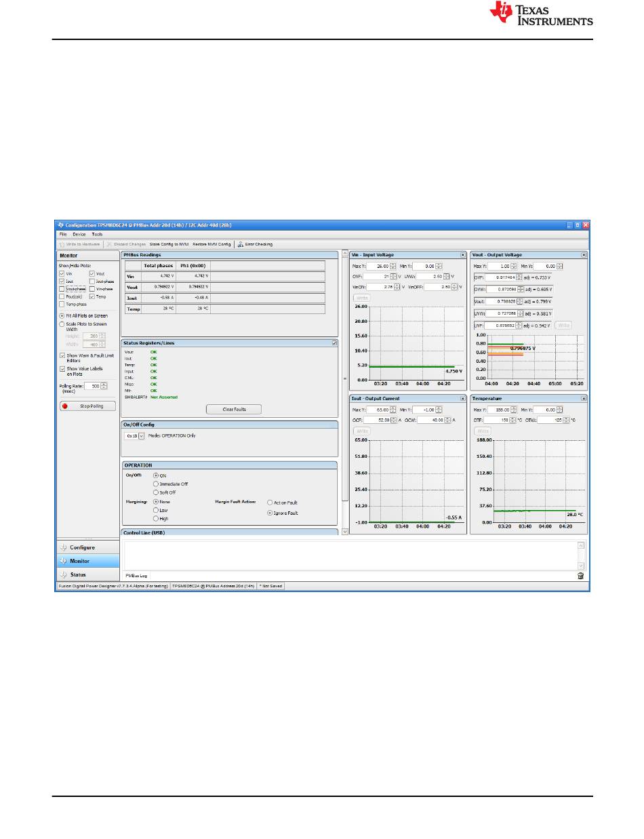Select Scale Plots to Screen Width
644x839 pixels.
point(62,324)
